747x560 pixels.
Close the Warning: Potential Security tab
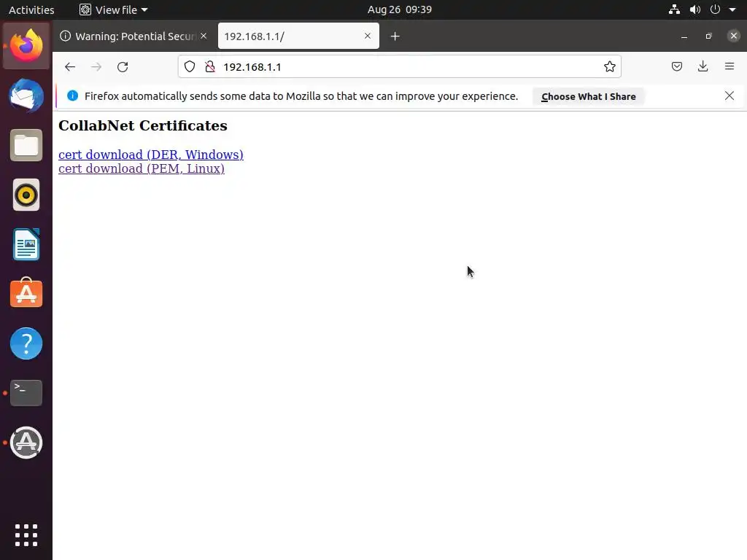coord(204,36)
